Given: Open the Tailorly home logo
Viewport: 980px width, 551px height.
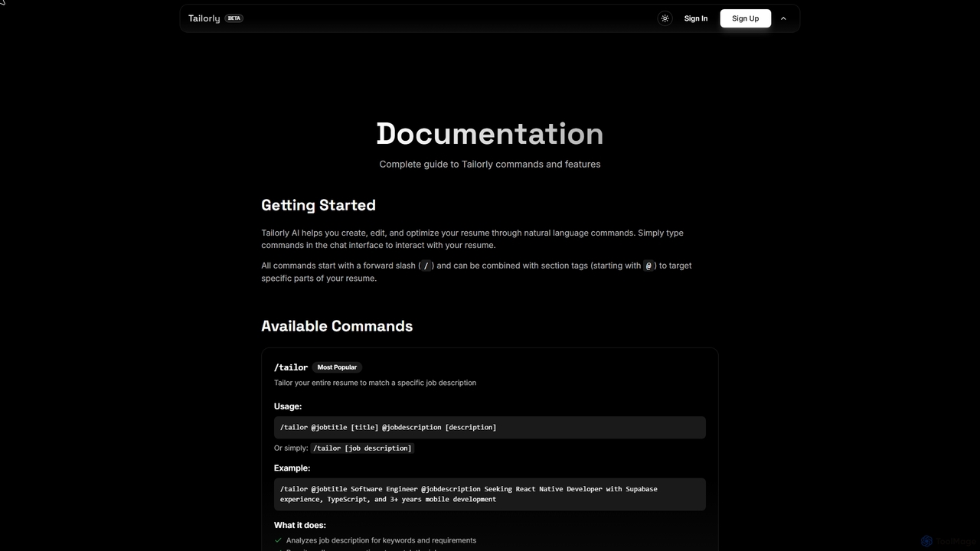Looking at the screenshot, I should click(x=204, y=18).
